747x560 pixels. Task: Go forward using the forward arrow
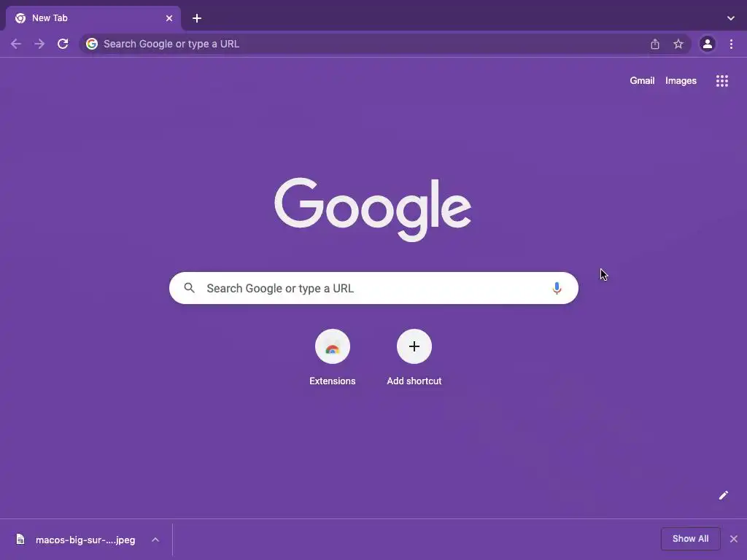39,44
